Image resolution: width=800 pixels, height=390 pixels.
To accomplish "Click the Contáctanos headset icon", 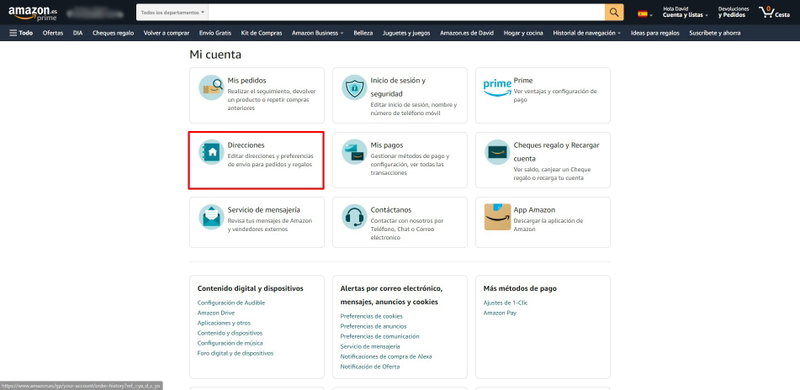I will [354, 217].
